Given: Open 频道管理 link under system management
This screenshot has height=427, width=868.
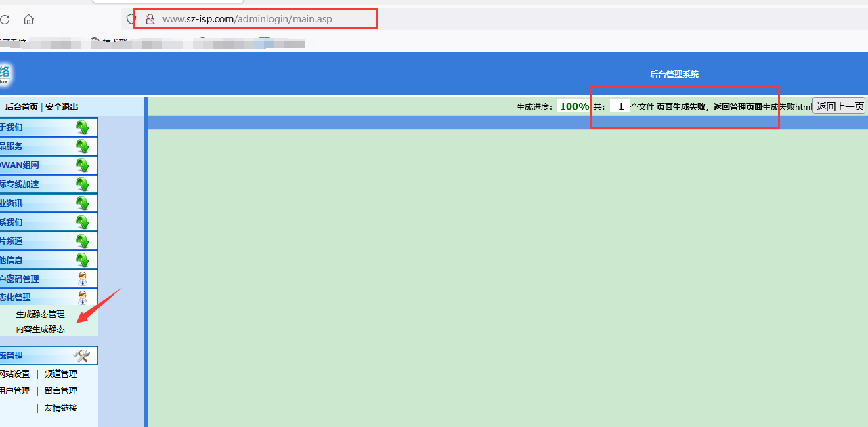Looking at the screenshot, I should 61,374.
